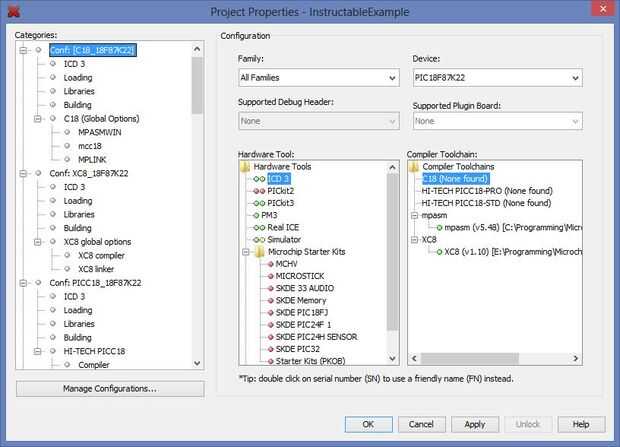Click the OK button
This screenshot has width=620, height=447.
(369, 424)
